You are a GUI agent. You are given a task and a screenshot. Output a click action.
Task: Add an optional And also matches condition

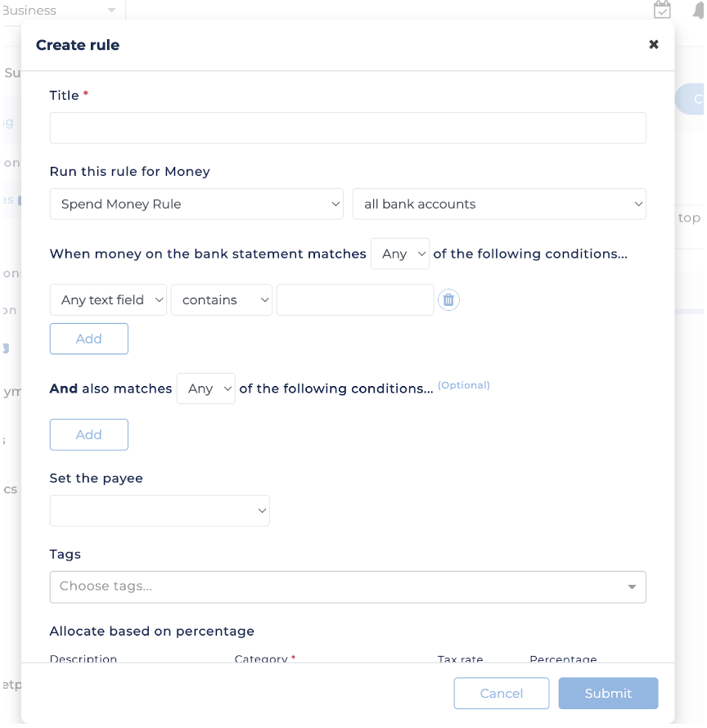pos(89,434)
